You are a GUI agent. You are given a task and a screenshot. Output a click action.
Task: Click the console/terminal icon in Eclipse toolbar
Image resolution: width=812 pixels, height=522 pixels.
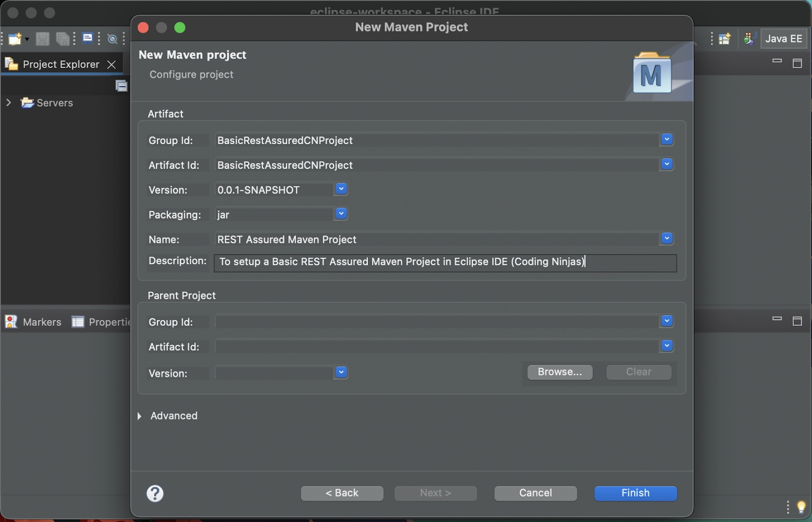(x=88, y=39)
